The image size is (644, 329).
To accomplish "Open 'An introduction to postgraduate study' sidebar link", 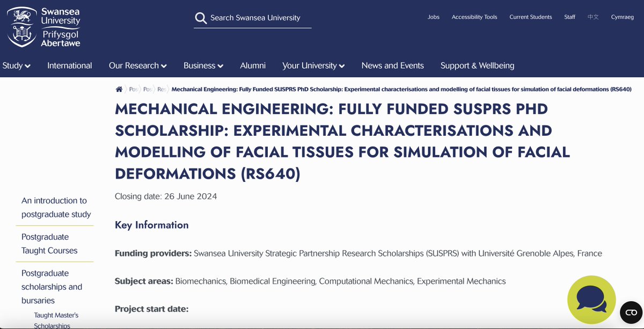I will (x=56, y=207).
